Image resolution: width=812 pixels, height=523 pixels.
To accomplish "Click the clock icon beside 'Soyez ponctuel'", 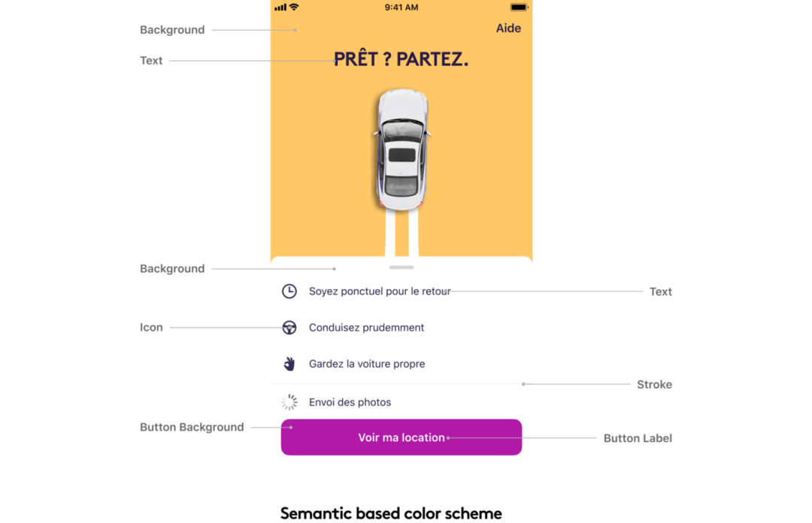I will (289, 292).
